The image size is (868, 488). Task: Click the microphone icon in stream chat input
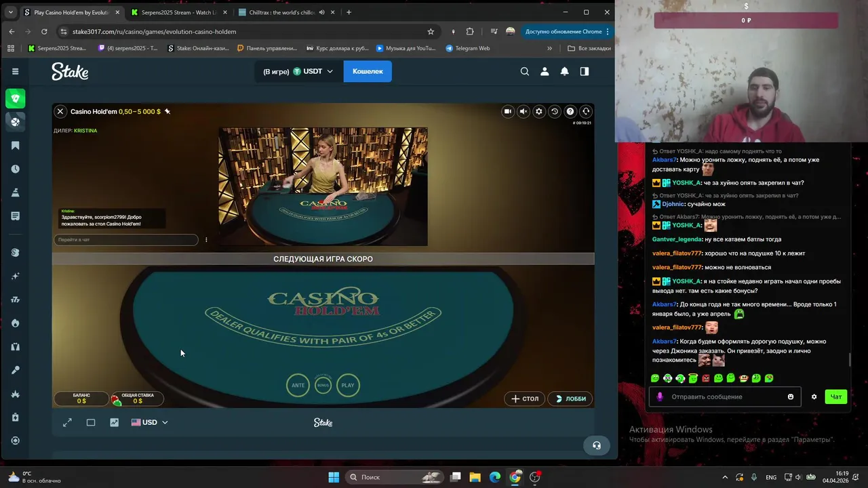(x=660, y=396)
